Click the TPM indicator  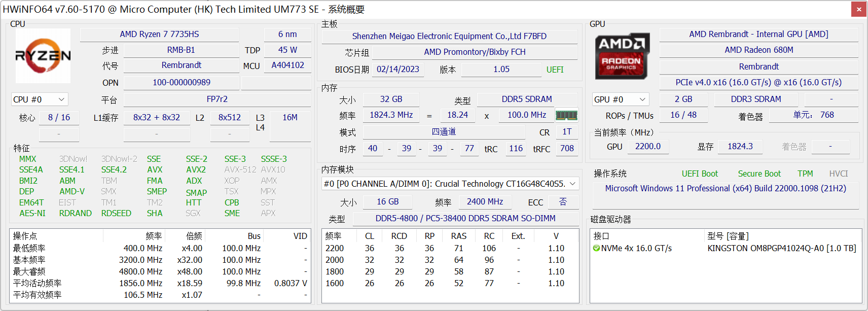805,174
